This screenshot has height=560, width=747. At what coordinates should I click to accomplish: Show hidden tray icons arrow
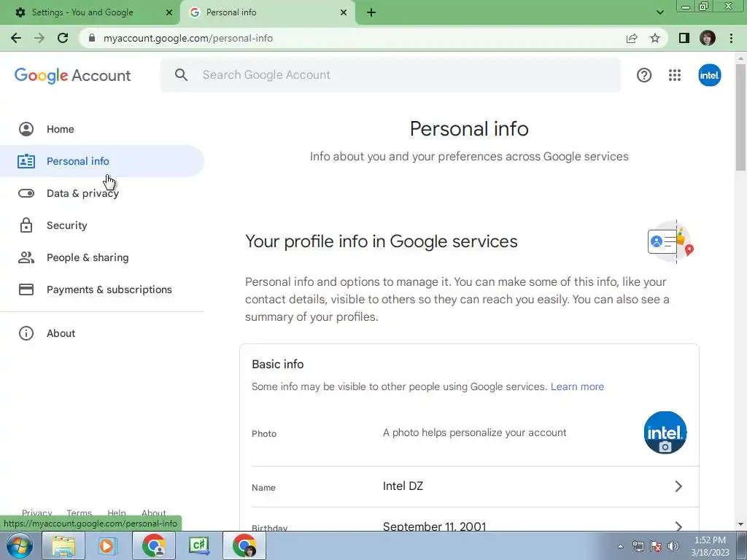[x=620, y=546]
